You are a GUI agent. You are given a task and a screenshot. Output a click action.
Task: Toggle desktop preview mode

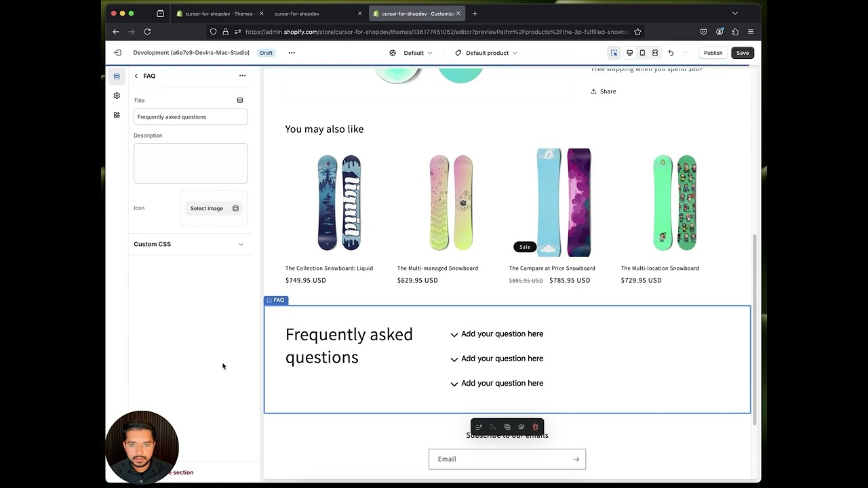click(629, 52)
